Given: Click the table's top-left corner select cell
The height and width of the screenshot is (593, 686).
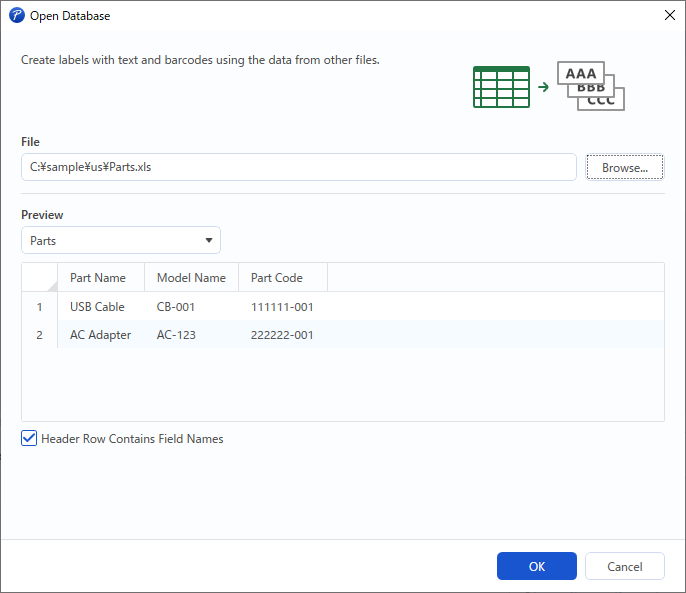Looking at the screenshot, I should pos(40,278).
